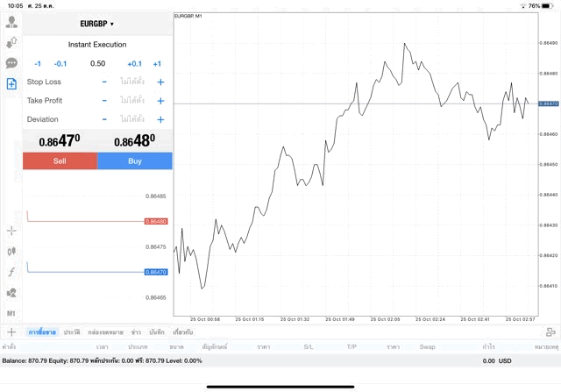561x392 pixels.
Task: Change the M1 timeframe selector
Action: 11,313
